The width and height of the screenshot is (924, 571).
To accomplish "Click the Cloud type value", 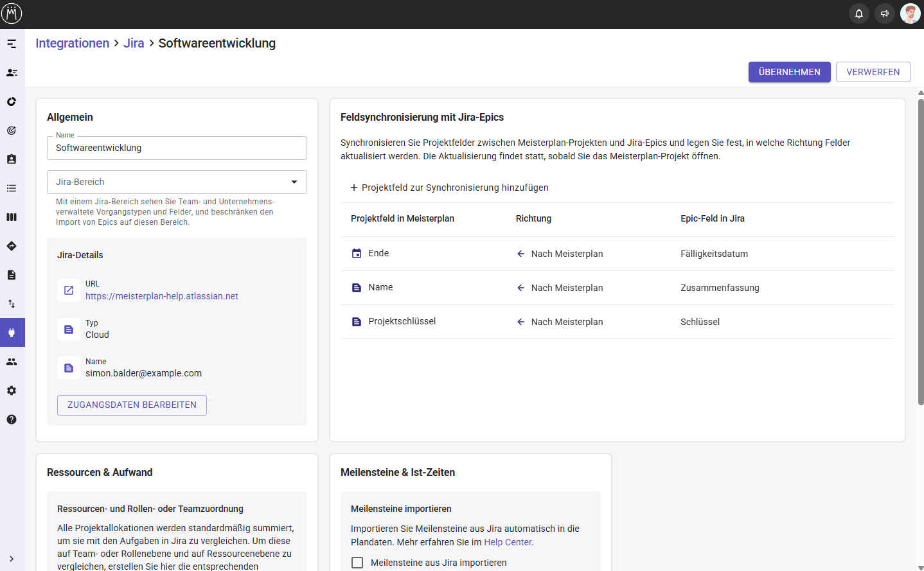I will [97, 335].
